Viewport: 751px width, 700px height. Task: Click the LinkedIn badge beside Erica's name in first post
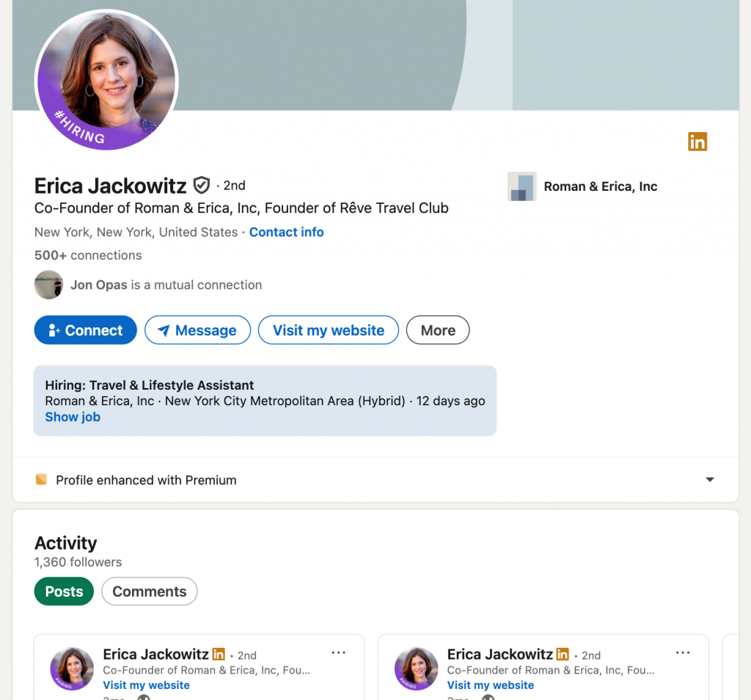click(x=219, y=654)
